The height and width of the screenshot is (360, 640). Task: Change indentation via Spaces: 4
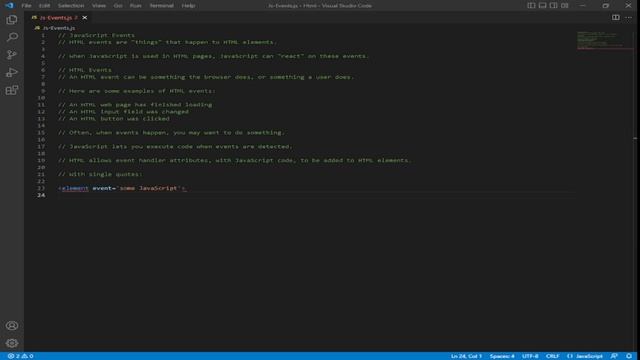tap(502, 356)
